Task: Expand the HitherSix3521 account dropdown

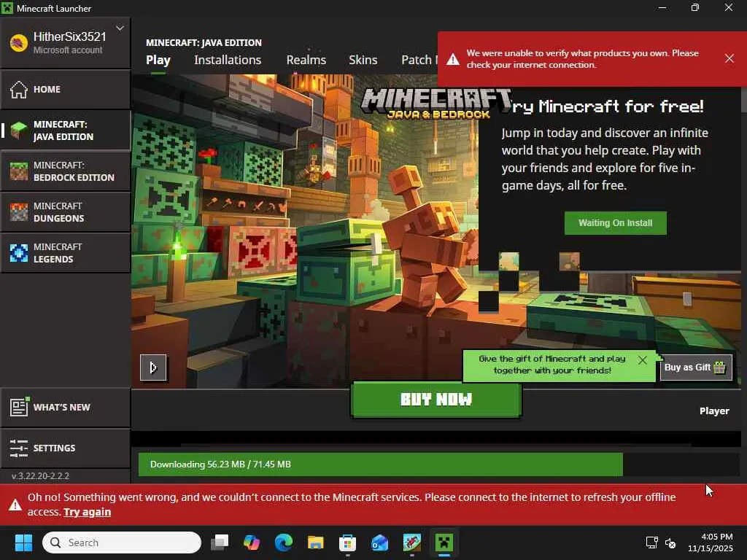Action: click(120, 28)
